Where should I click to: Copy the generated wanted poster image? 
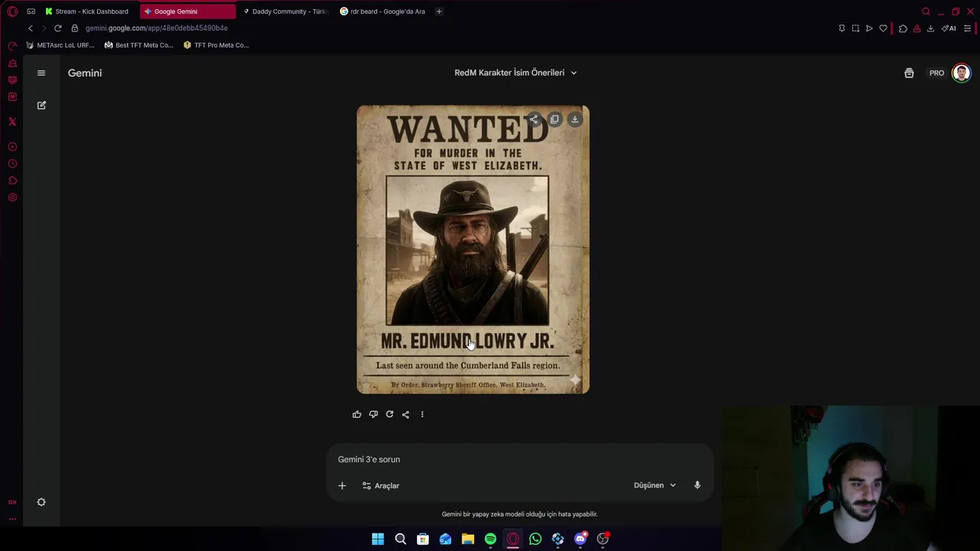(x=554, y=119)
